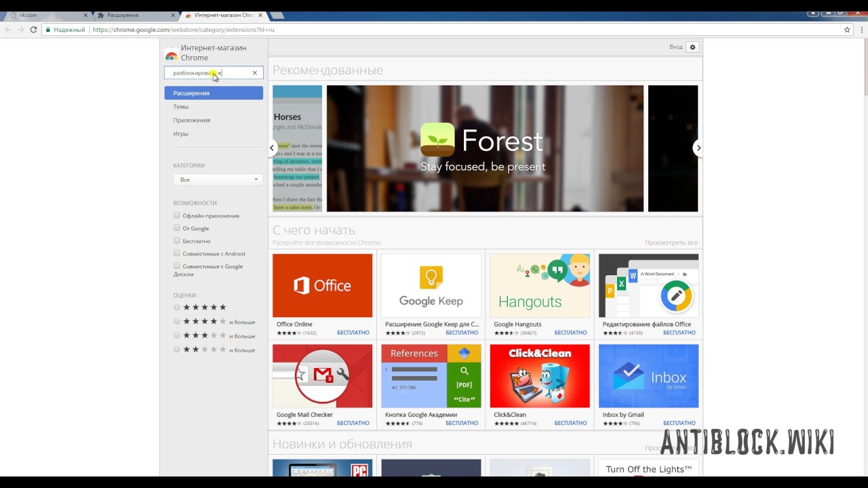The width and height of the screenshot is (868, 488).
Task: Click the Вход sign-in link
Action: pos(675,47)
